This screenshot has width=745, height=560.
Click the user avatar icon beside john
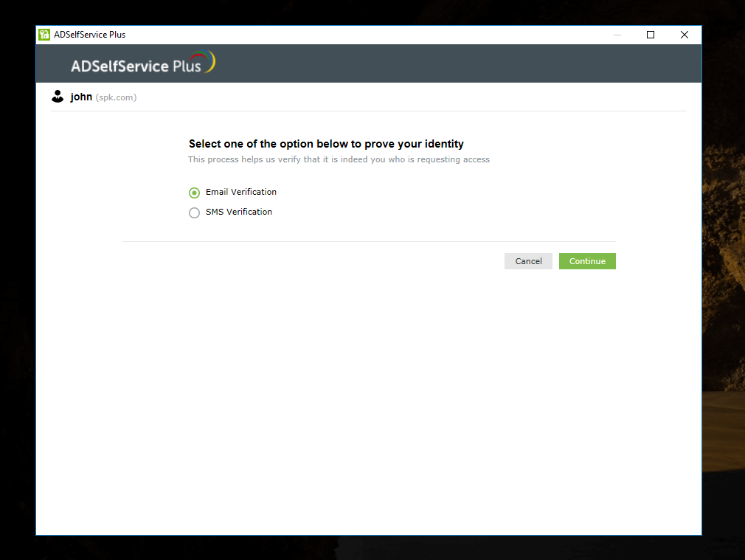click(x=58, y=97)
